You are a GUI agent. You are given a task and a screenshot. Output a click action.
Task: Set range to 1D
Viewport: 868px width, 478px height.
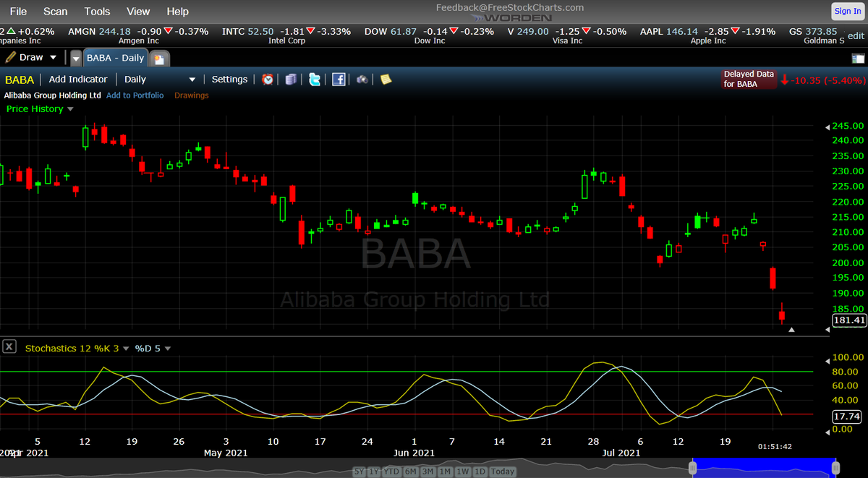click(x=479, y=471)
